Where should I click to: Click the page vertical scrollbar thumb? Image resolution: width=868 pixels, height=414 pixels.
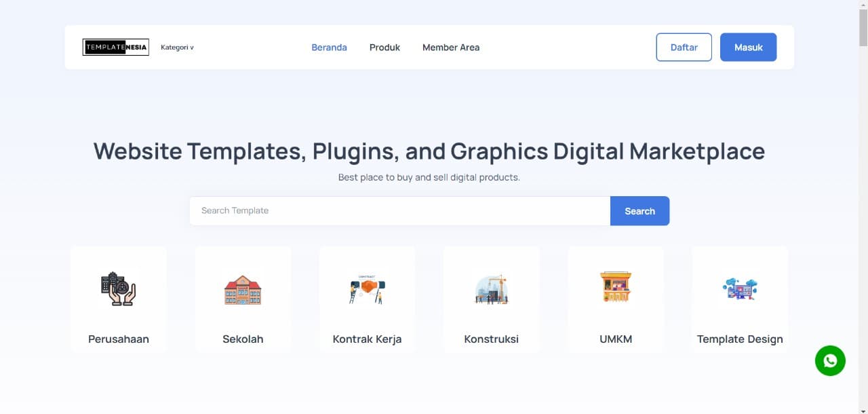[863, 27]
